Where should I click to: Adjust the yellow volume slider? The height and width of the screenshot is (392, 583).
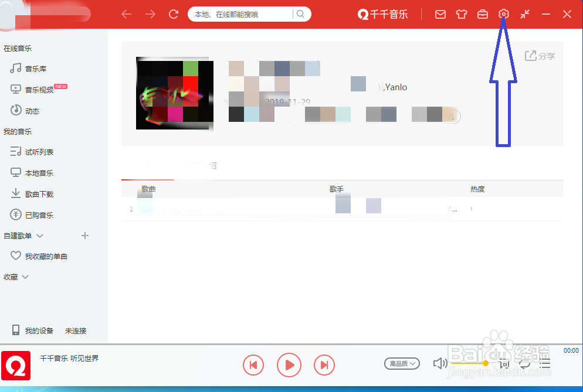(470, 363)
